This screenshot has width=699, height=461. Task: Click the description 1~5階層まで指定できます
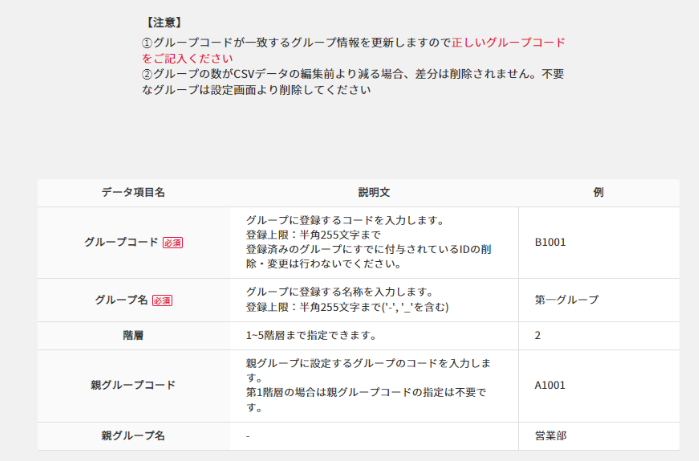point(310,335)
